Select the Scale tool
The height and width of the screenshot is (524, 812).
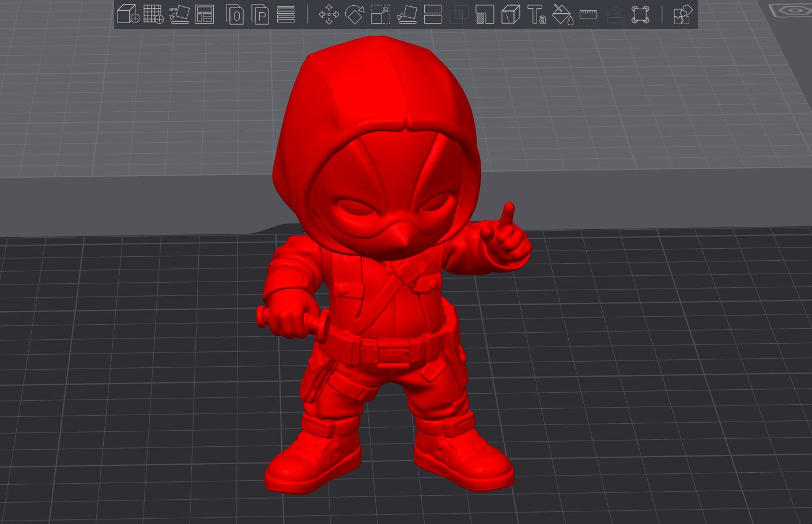(x=380, y=14)
